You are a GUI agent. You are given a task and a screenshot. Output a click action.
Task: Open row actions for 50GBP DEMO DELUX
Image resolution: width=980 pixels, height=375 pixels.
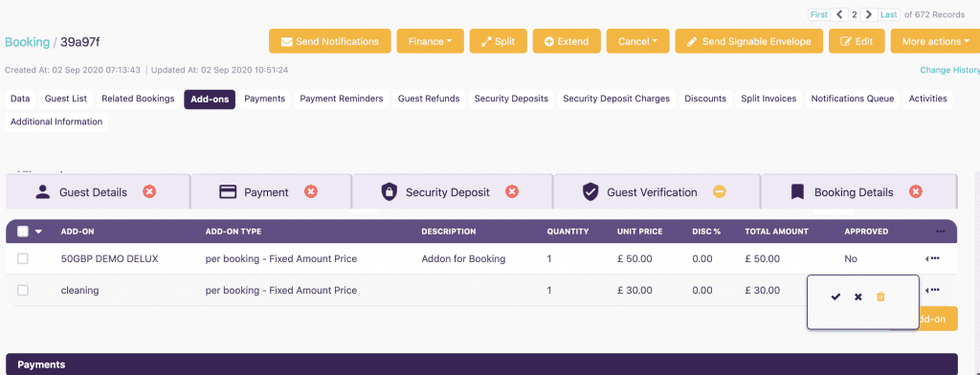pos(932,258)
